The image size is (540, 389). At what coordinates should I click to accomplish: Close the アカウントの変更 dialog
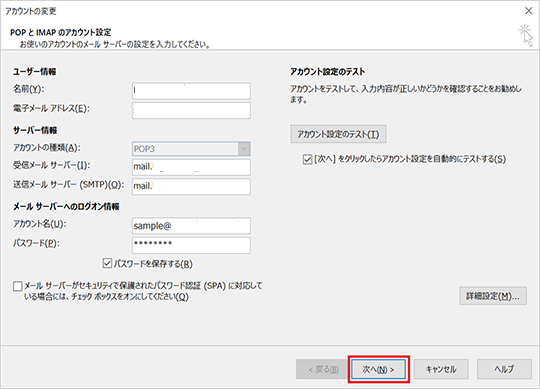pos(529,11)
